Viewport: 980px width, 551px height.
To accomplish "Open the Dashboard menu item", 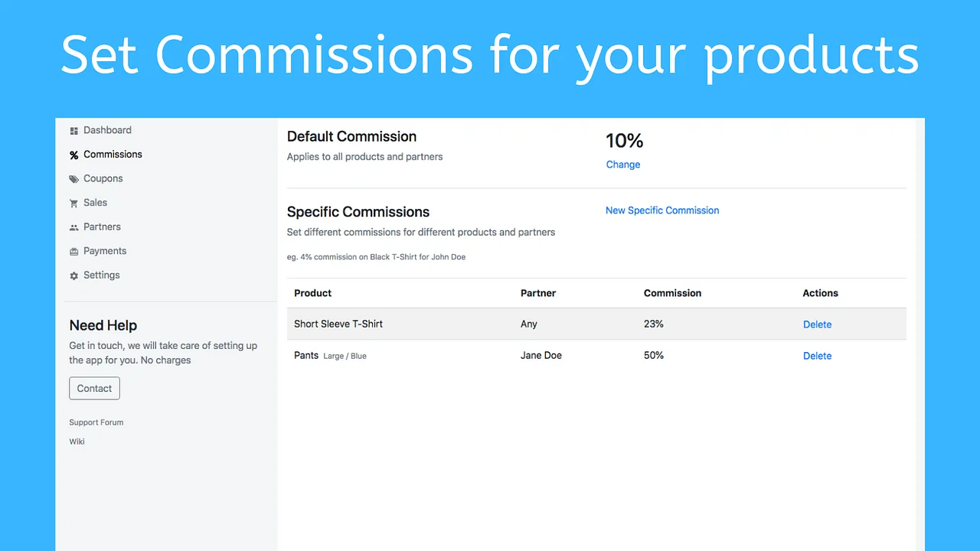I will [x=107, y=130].
